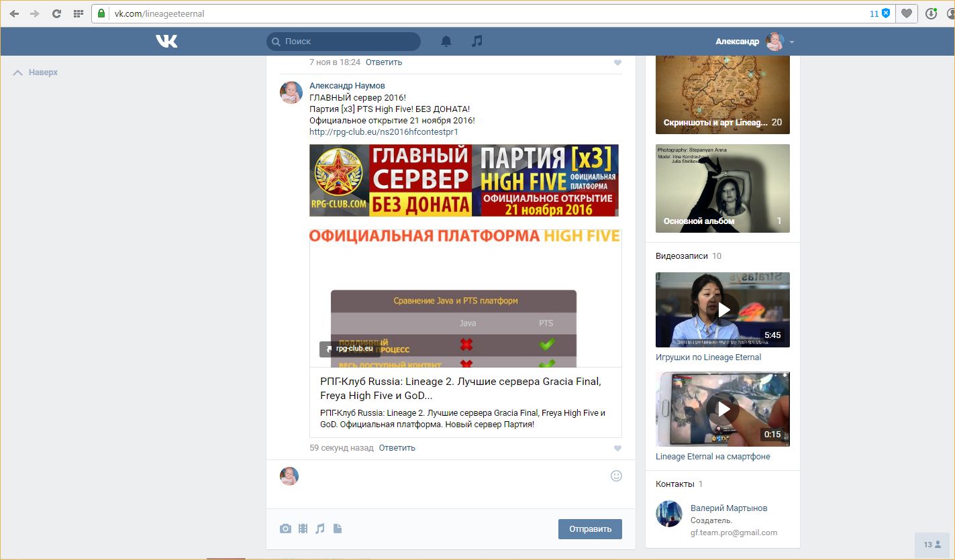This screenshot has width=955, height=560.
Task: Open the Видеозаписи section header
Action: pos(689,256)
